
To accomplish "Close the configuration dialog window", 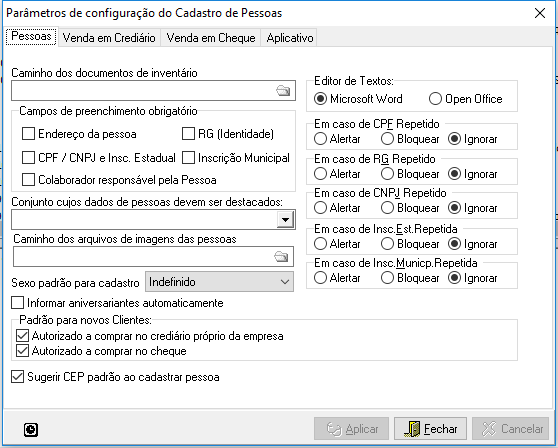I will [x=540, y=13].
